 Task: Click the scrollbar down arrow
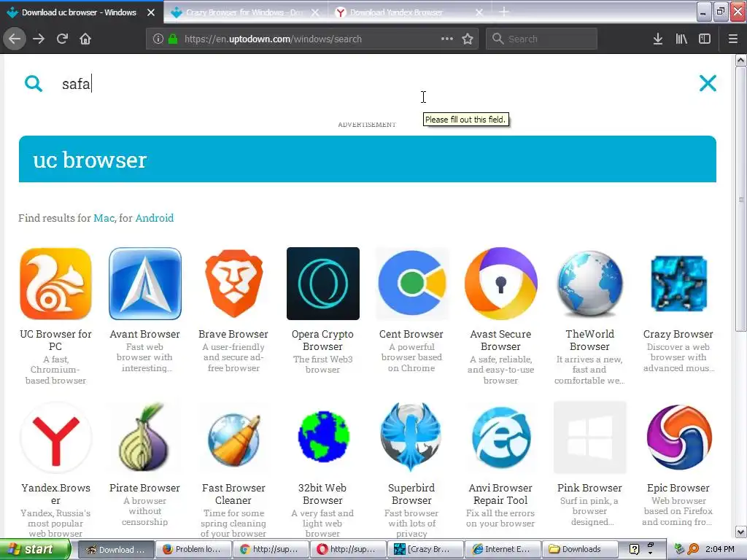point(741,532)
